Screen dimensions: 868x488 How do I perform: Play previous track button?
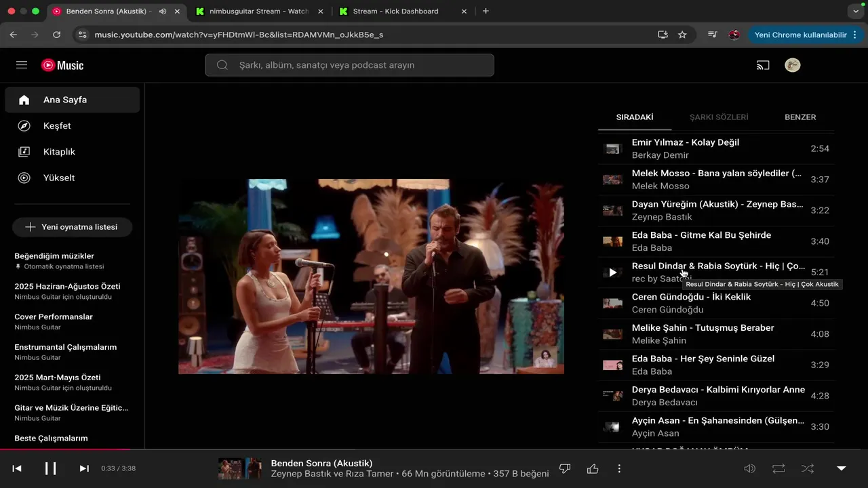(17, 468)
